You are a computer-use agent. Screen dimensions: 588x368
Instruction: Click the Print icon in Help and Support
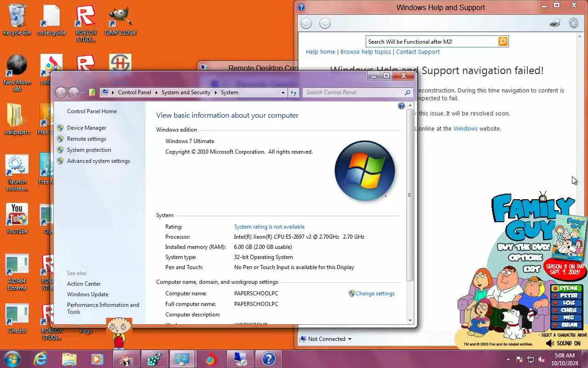555,23
